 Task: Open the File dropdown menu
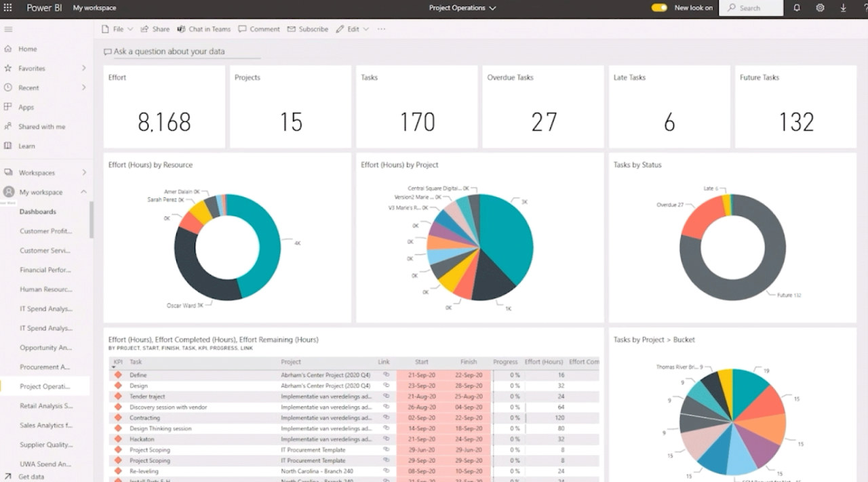[x=117, y=28]
